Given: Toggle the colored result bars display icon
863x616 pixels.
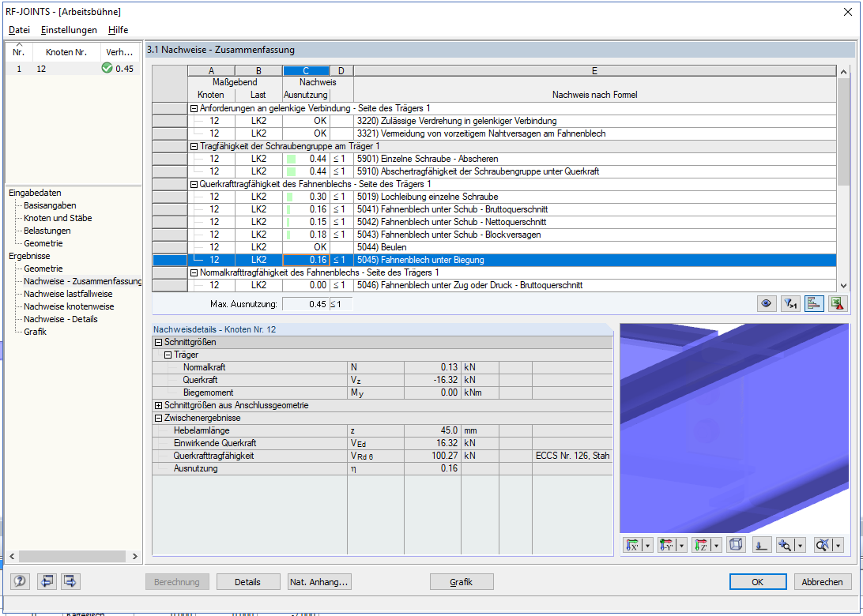Looking at the screenshot, I should (814, 303).
